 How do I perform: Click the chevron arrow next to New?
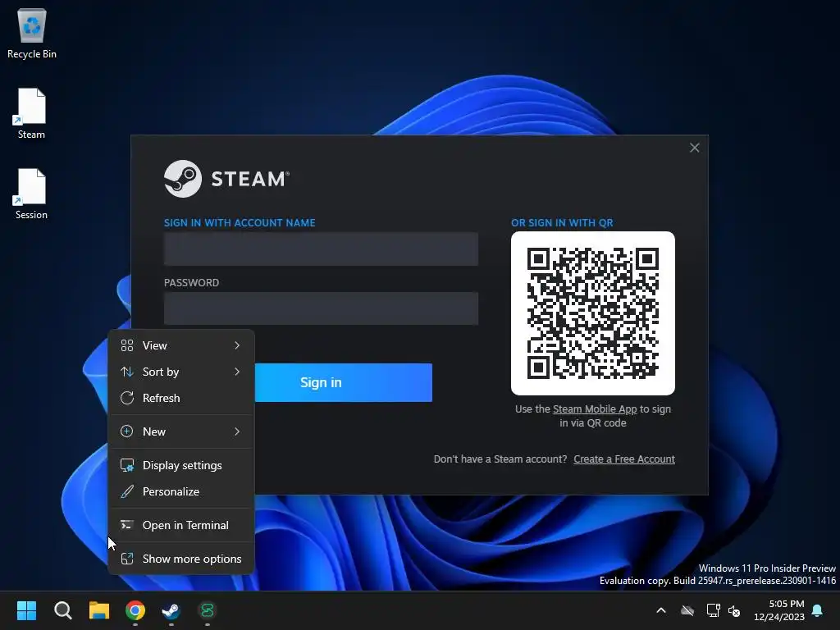click(x=237, y=431)
